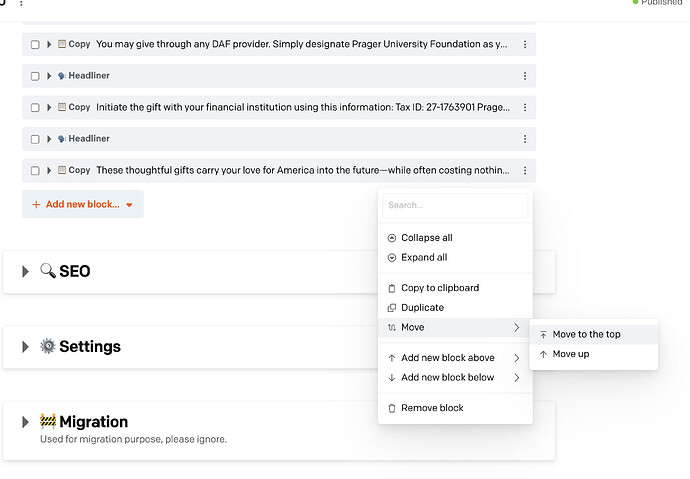This screenshot has width=690, height=479.
Task: Click the plus icon in Add new block
Action: (x=36, y=205)
